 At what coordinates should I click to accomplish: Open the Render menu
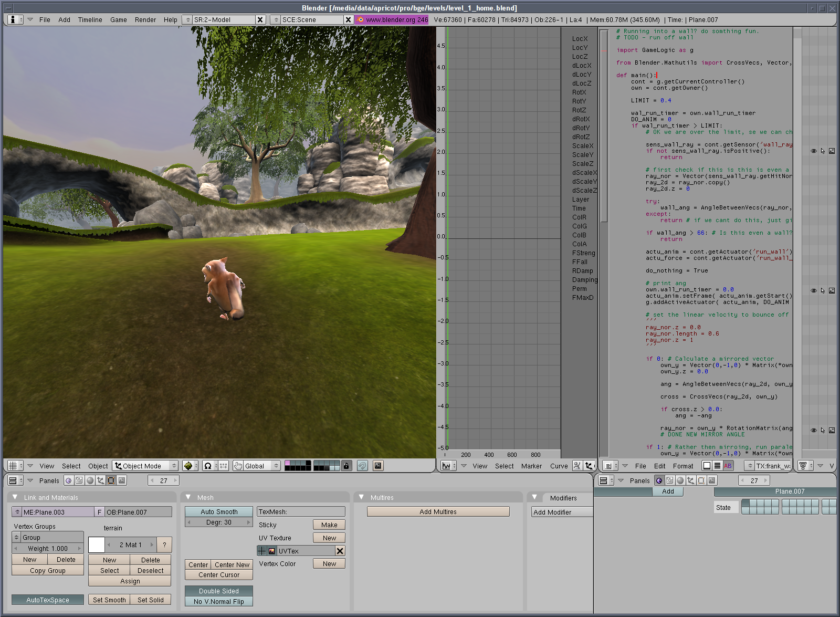[x=145, y=19]
